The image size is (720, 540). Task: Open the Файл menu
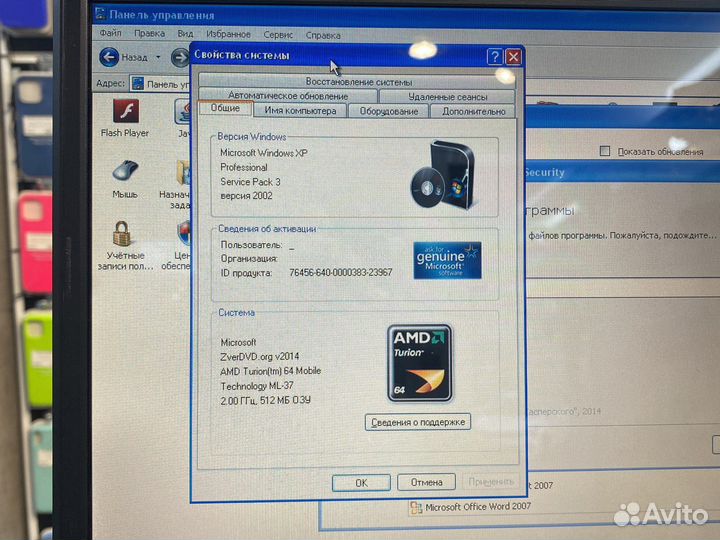(110, 33)
